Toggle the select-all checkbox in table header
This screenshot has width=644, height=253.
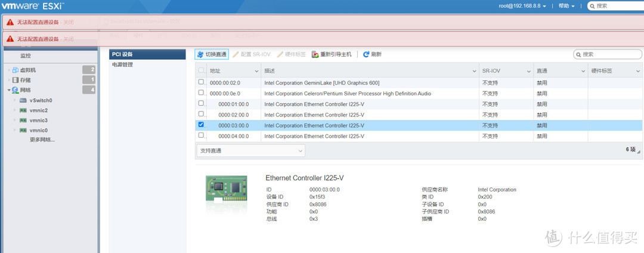[x=201, y=70]
